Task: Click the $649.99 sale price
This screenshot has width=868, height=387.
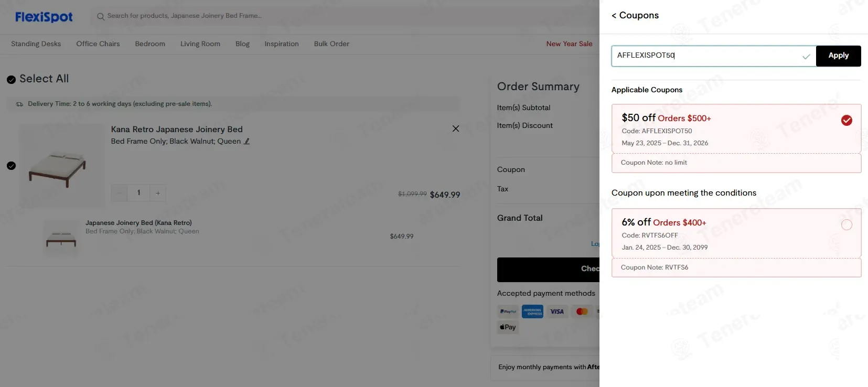Action: [445, 195]
